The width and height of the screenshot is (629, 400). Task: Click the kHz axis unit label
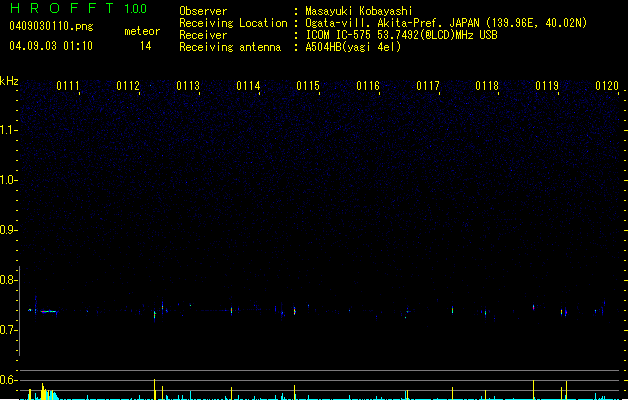click(9, 81)
